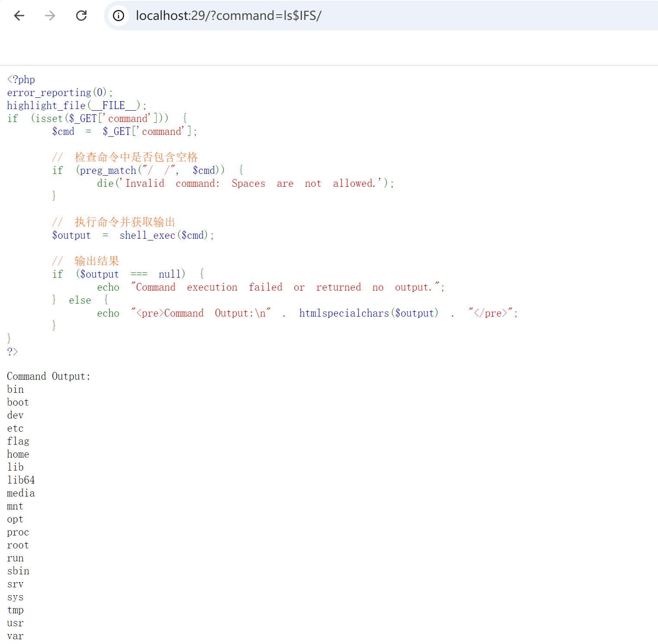This screenshot has width=658, height=644.
Task: Click the 'sys' entry in output
Action: tap(15, 597)
